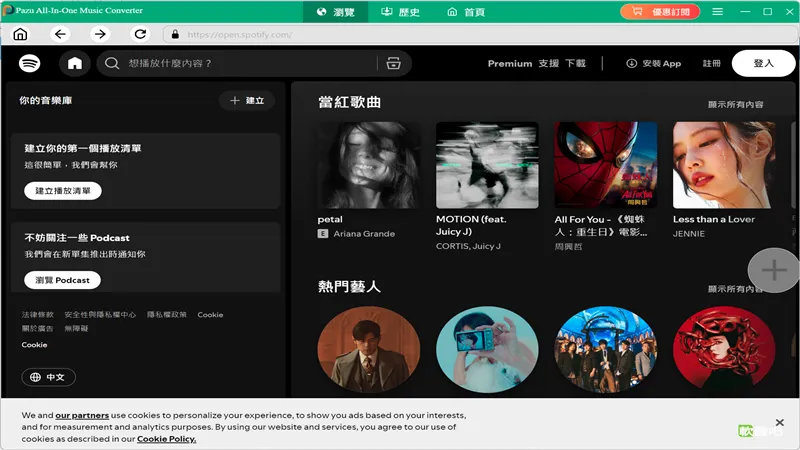Screen dimensions: 800x450
Task: Open the Less than a Lover cover
Action: pyautogui.click(x=724, y=165)
